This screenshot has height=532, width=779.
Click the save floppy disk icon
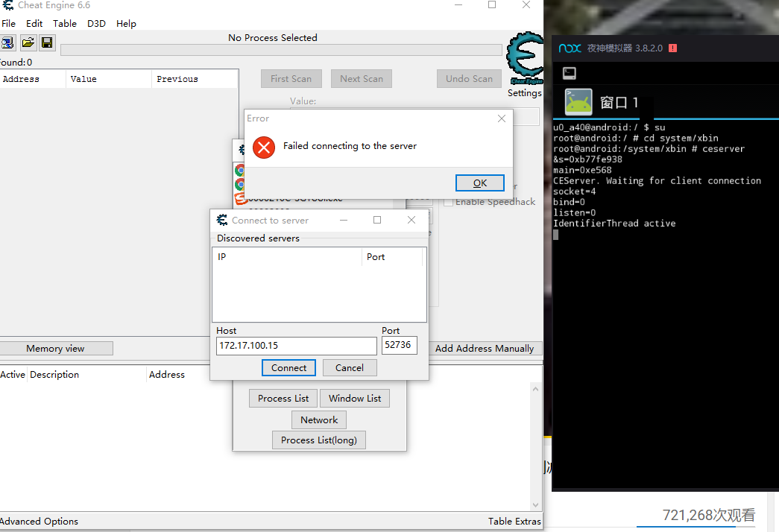pyautogui.click(x=47, y=43)
